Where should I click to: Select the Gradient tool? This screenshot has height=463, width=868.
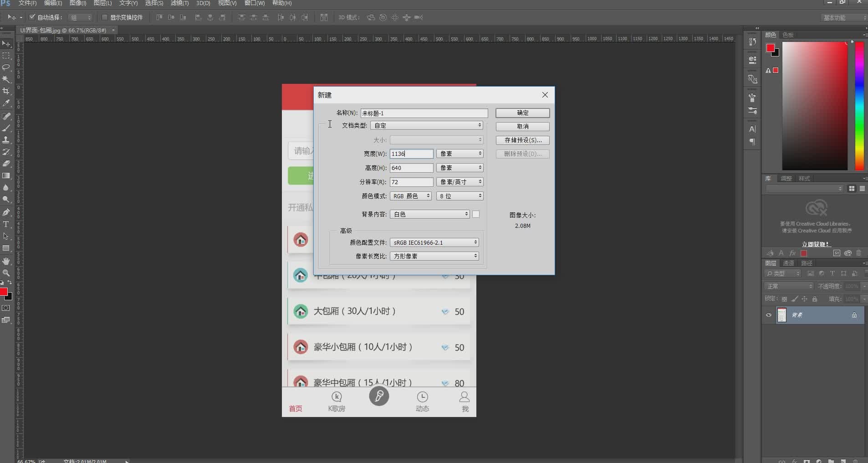click(x=6, y=175)
